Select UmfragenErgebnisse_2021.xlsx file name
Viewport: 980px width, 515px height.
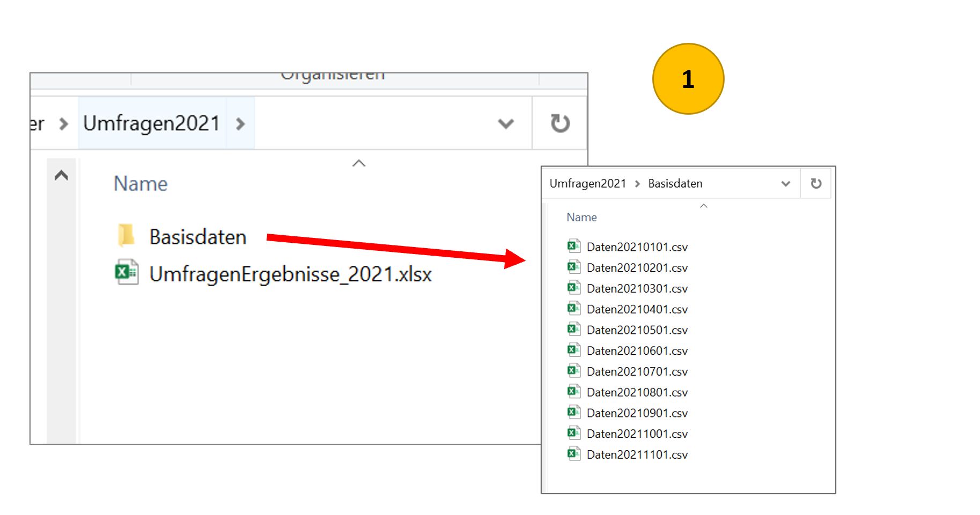pyautogui.click(x=291, y=274)
